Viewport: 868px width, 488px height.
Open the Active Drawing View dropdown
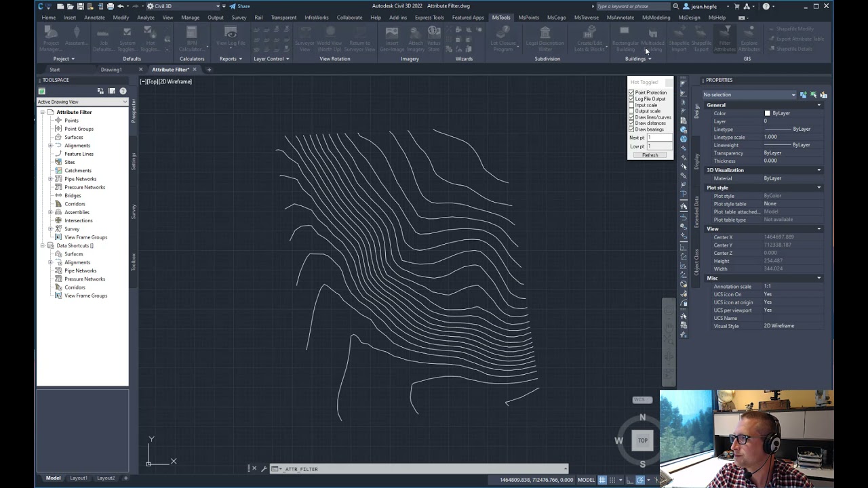[82, 102]
